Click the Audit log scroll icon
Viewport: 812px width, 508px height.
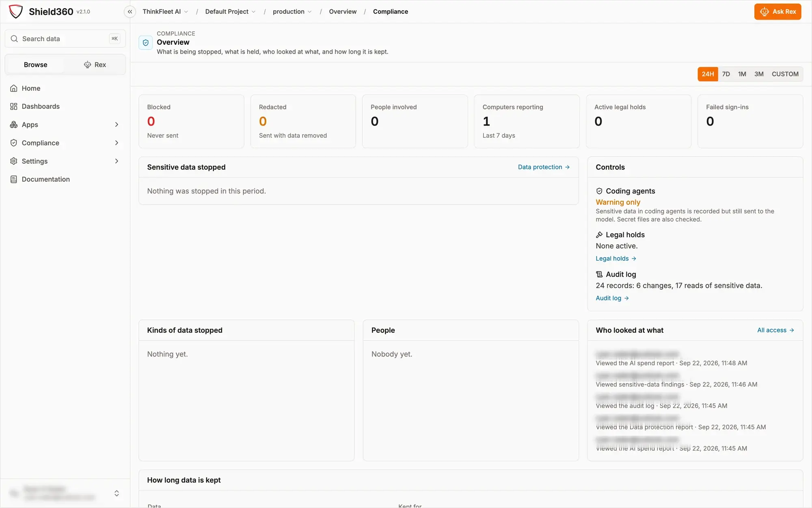[599, 274]
